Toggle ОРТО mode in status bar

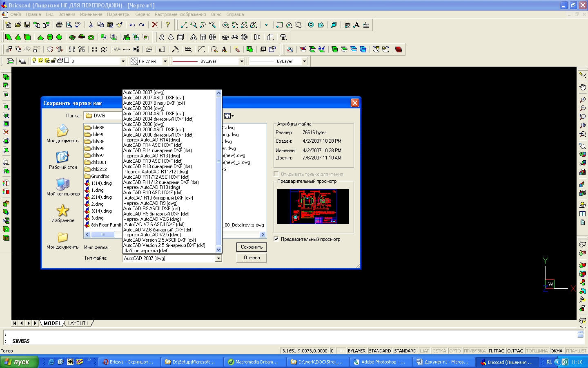coord(455,351)
